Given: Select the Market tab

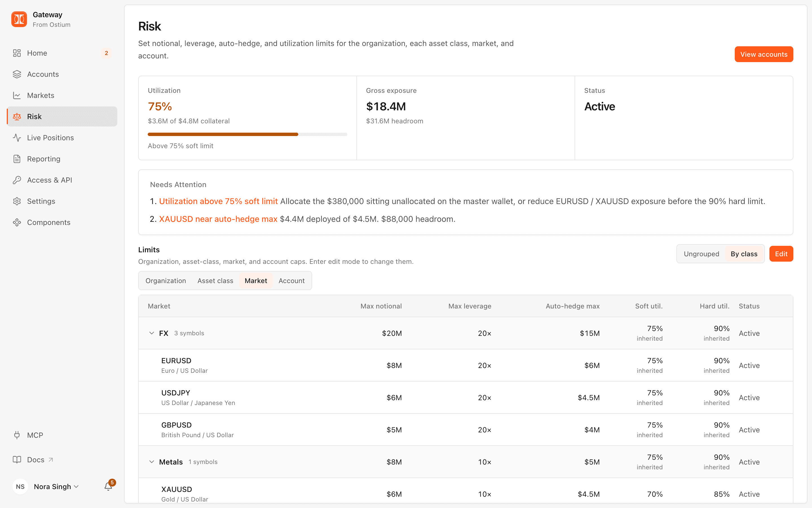Looking at the screenshot, I should pyautogui.click(x=256, y=281).
